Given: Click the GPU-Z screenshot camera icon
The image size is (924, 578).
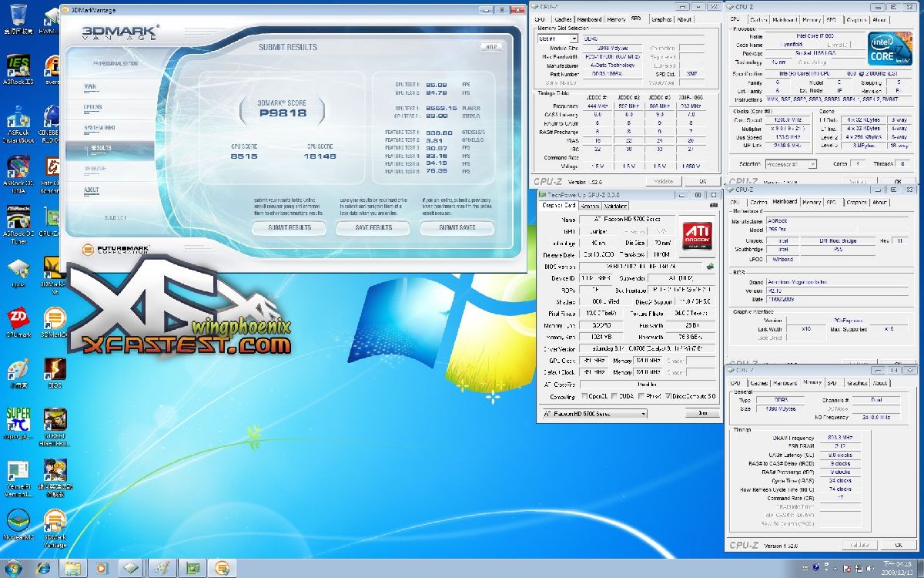Looking at the screenshot, I should coord(714,206).
